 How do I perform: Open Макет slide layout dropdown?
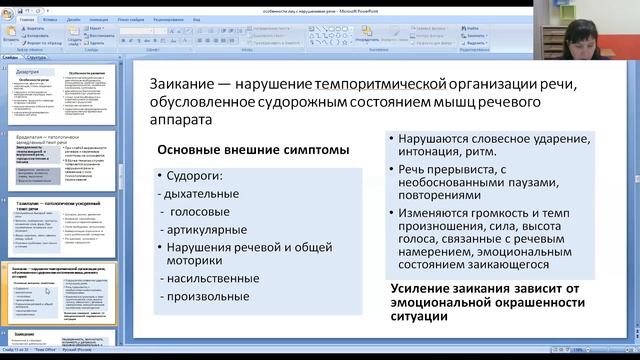tap(94, 29)
